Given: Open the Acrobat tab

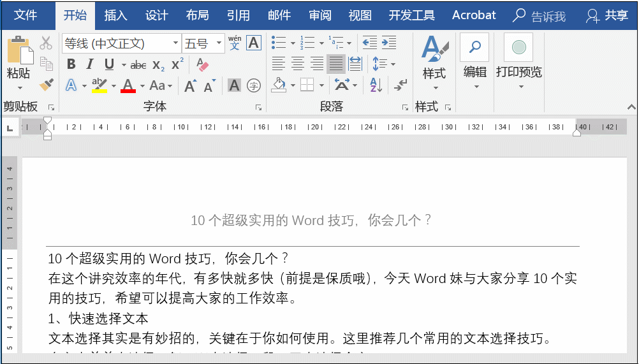Looking at the screenshot, I should tap(474, 15).
